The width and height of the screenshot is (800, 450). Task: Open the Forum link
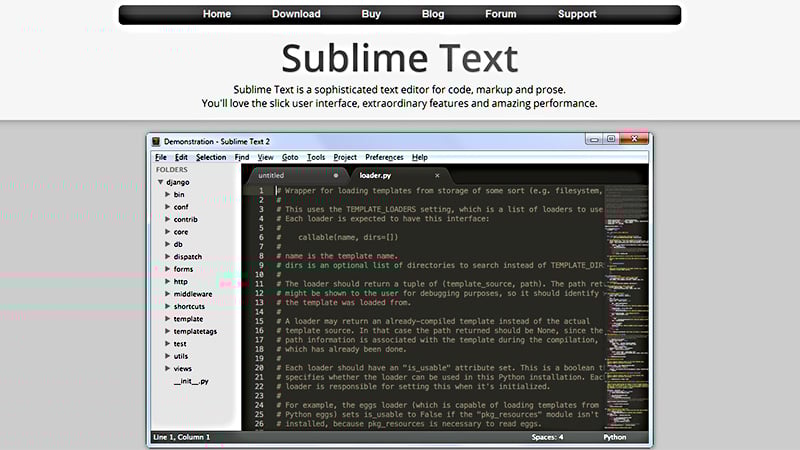501,14
